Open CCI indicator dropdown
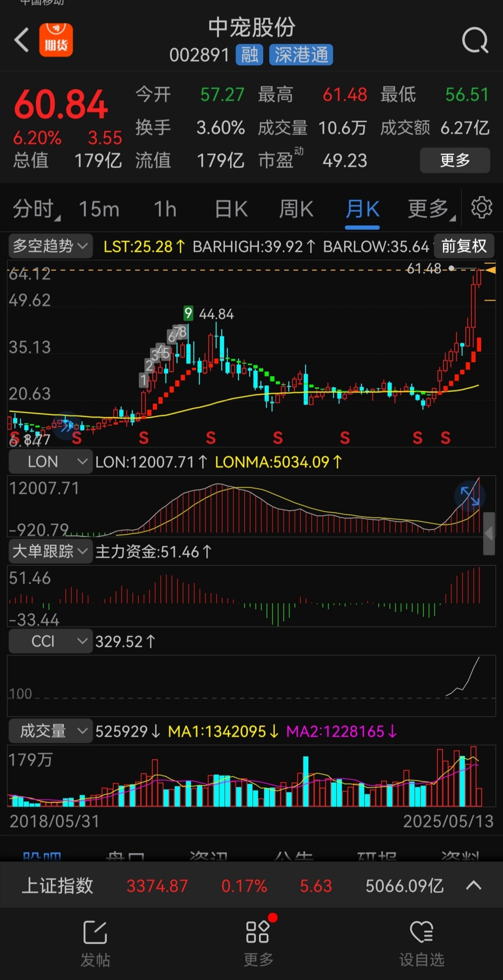The width and height of the screenshot is (503, 980). (50, 641)
